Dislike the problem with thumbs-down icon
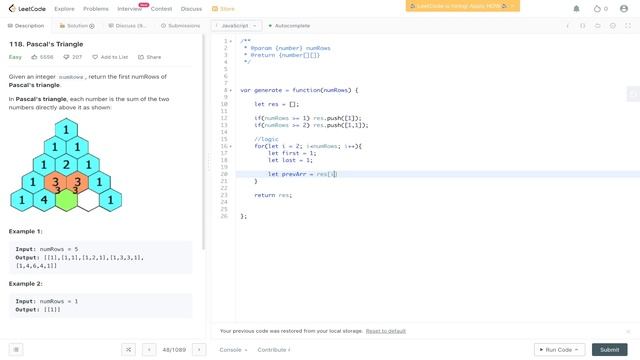640x360 pixels. [x=66, y=57]
